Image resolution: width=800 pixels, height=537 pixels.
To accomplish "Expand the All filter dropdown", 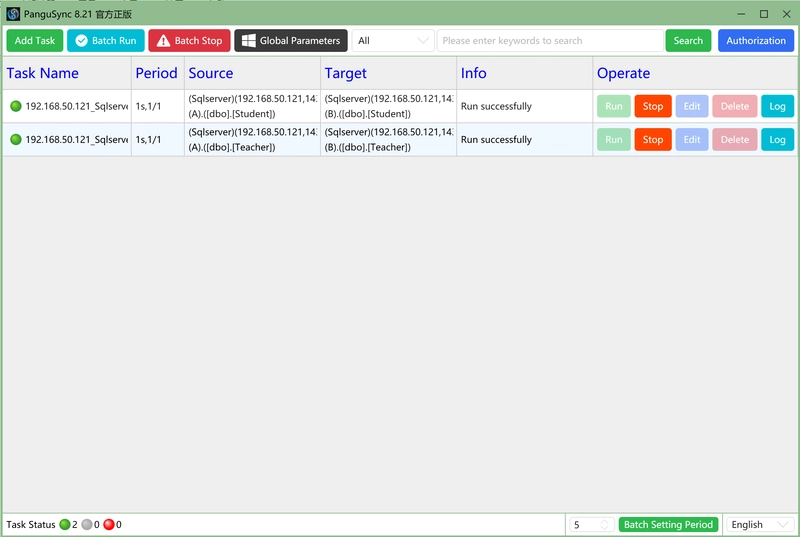I will [x=393, y=41].
